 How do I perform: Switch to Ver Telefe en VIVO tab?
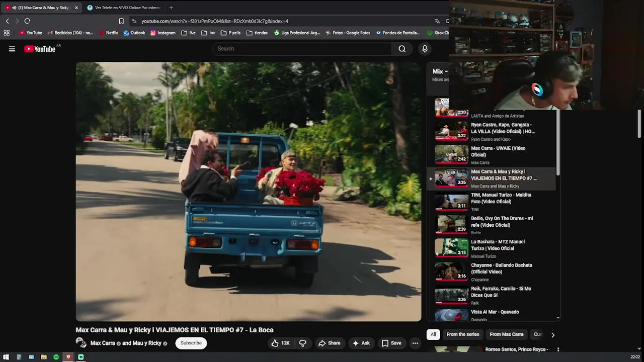pos(124,8)
